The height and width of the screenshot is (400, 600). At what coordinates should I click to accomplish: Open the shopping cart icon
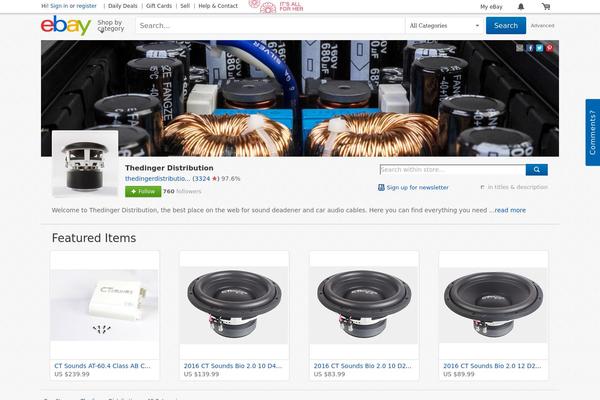coord(546,7)
